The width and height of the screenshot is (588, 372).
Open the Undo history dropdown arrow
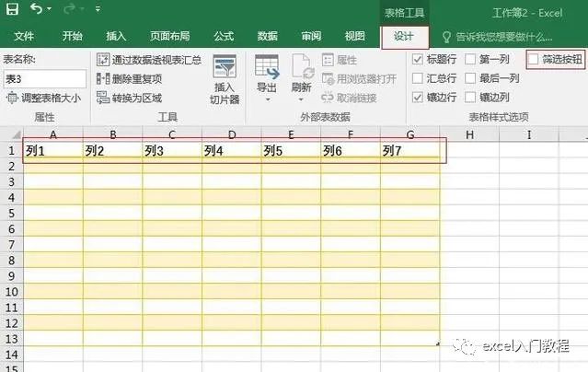(50, 10)
